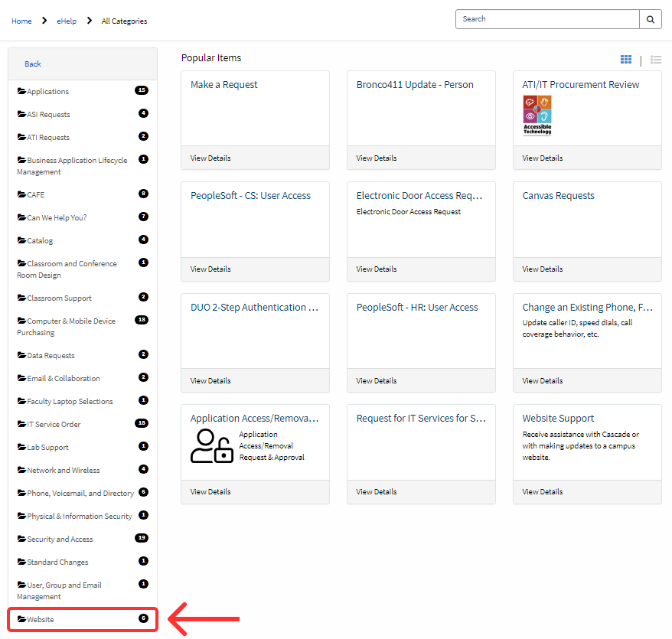View Details for Canvas Requests
Viewport: 672px width, 639px height.
[542, 269]
